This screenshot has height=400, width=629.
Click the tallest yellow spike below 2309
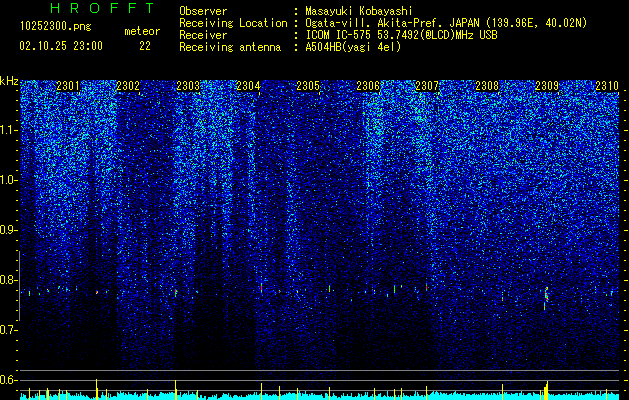546,390
